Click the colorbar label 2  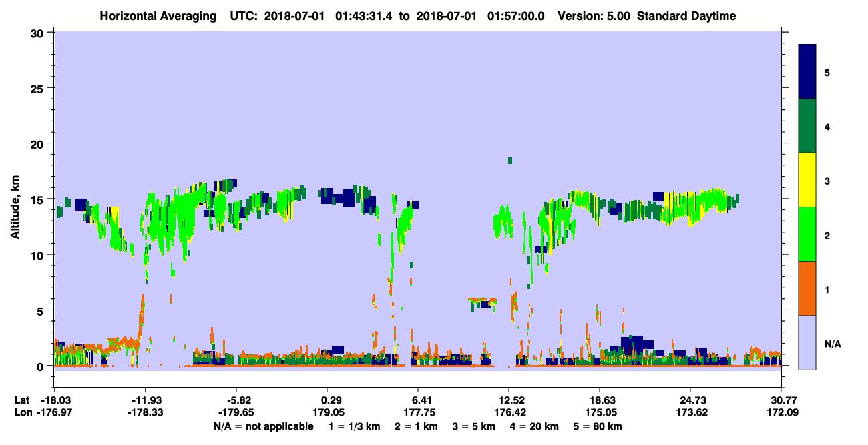[x=827, y=235]
